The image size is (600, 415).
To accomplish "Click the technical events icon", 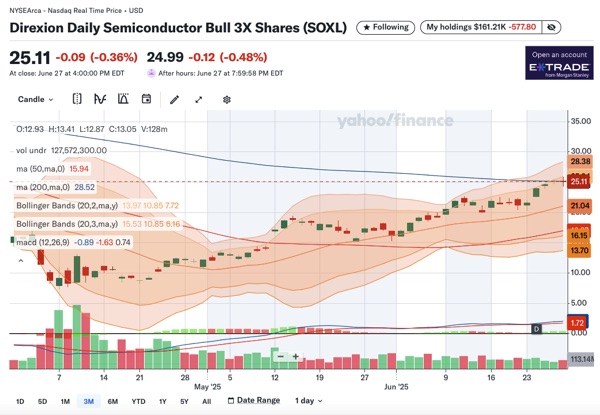I will 122,99.
